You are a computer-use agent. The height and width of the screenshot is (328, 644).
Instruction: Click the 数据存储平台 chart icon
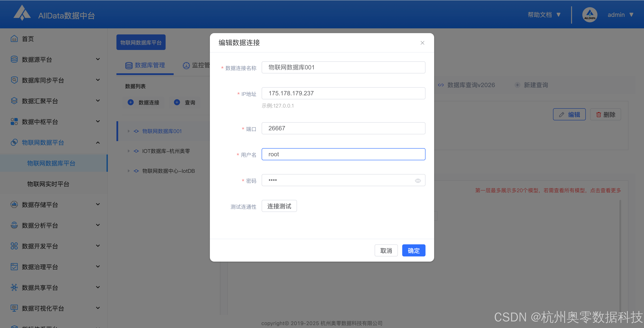[x=14, y=205]
